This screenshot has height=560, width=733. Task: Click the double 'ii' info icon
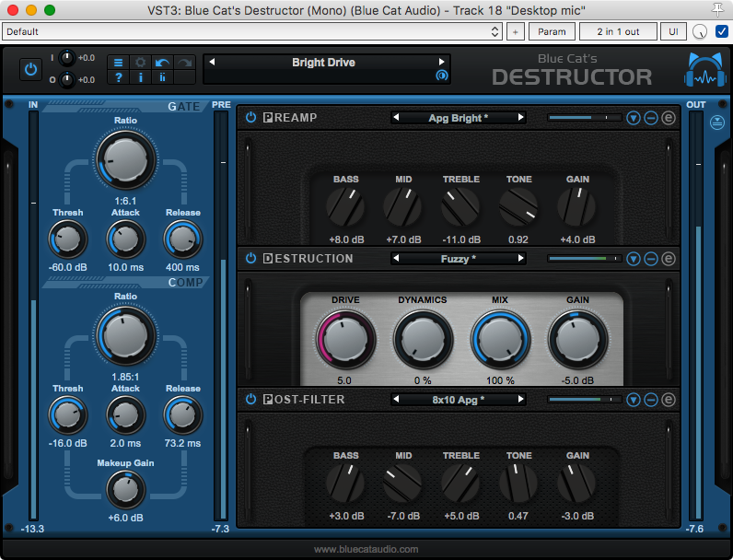pyautogui.click(x=162, y=77)
